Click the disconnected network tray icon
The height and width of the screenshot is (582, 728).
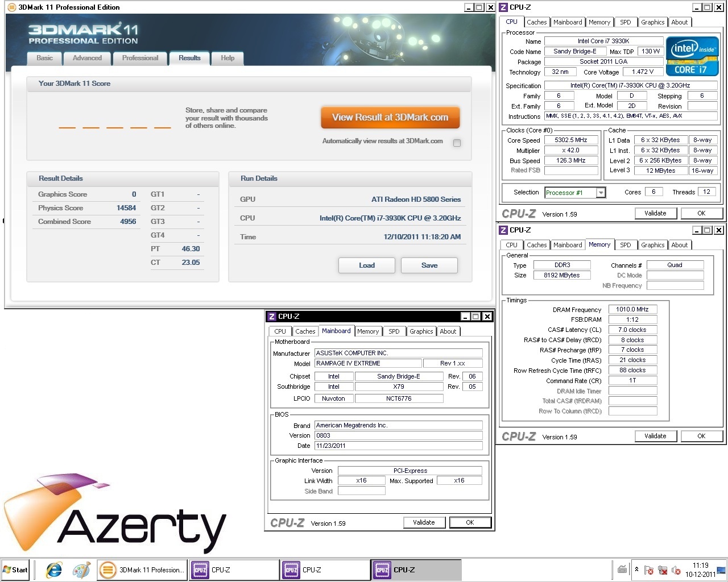(x=662, y=570)
